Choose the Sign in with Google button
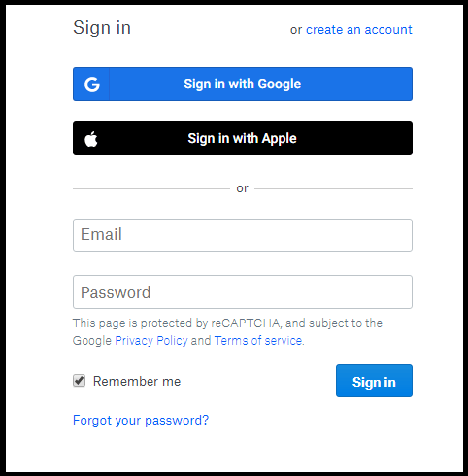This screenshot has height=476, width=468. click(243, 84)
